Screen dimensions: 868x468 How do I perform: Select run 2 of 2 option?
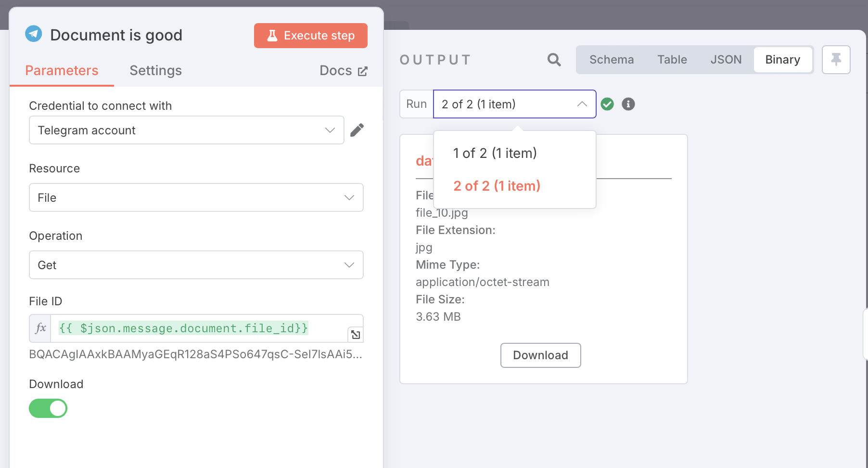pyautogui.click(x=497, y=186)
